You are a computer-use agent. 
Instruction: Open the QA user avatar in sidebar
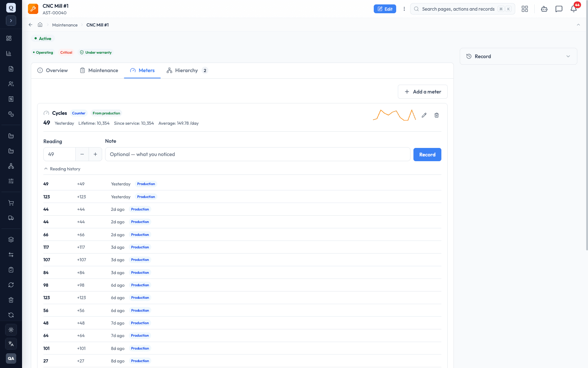[x=11, y=358]
